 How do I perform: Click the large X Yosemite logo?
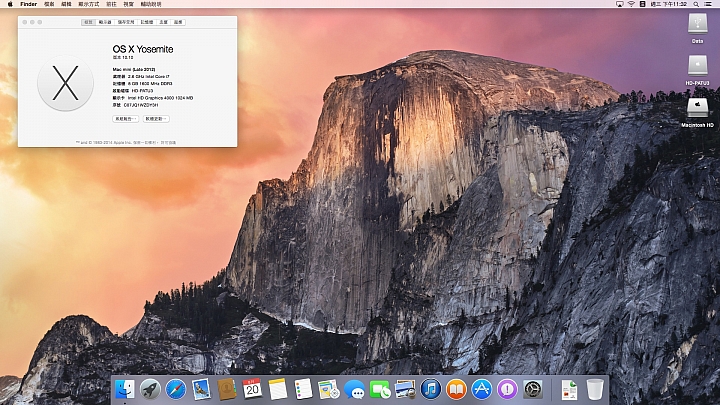click(x=65, y=83)
